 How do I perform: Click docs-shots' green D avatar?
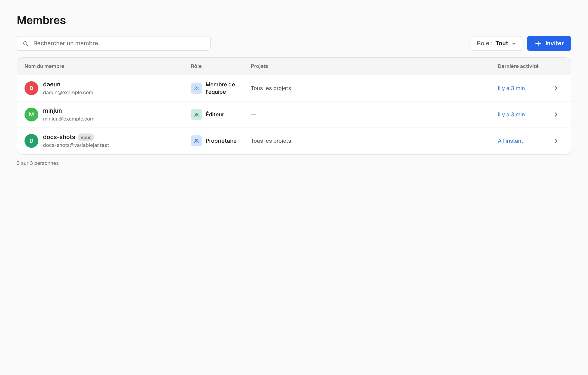[31, 141]
